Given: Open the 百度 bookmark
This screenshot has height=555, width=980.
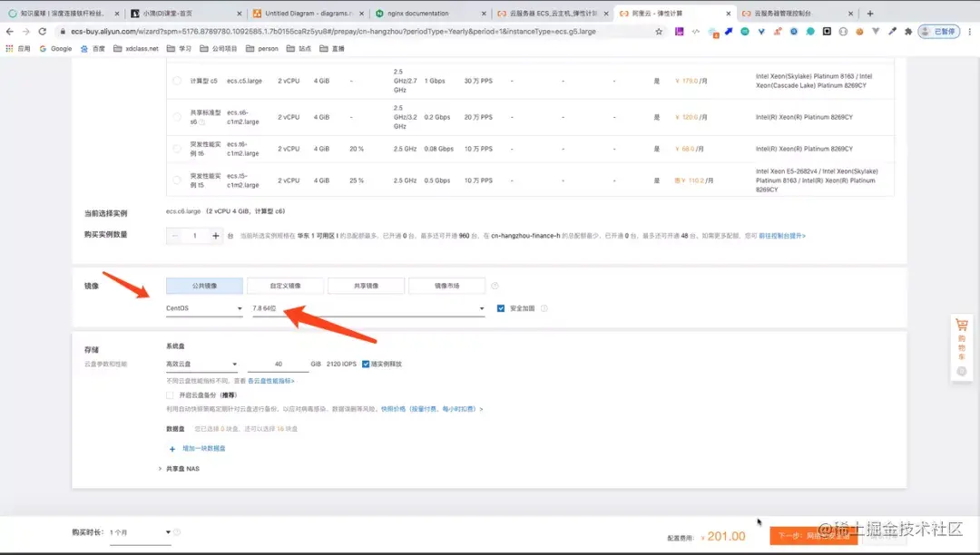Looking at the screenshot, I should coord(93,49).
